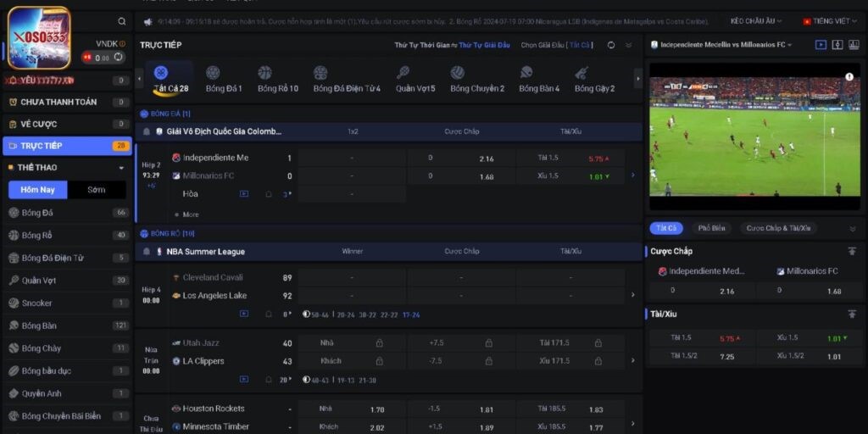Viewport: 868px width, 434px height.
Task: Refresh the VNDK wallet balance
Action: 118,58
